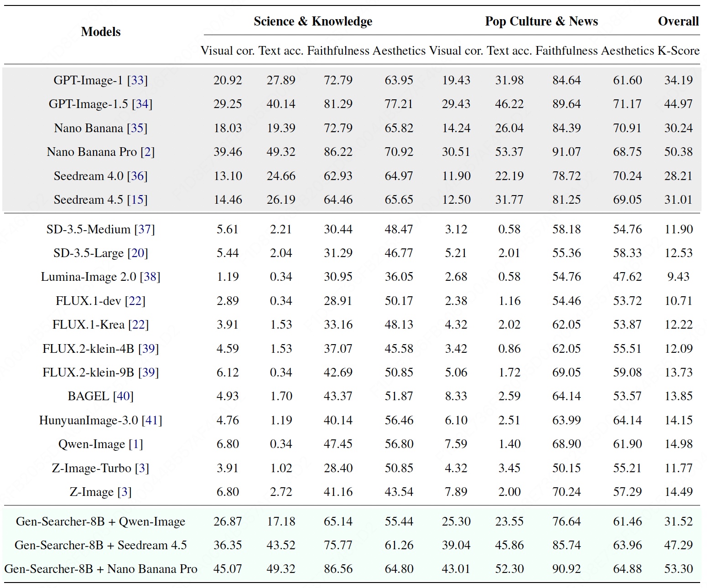This screenshot has width=707, height=588.
Task: Open citation [34] beside GPT-Image-1.5
Action: pos(142,104)
